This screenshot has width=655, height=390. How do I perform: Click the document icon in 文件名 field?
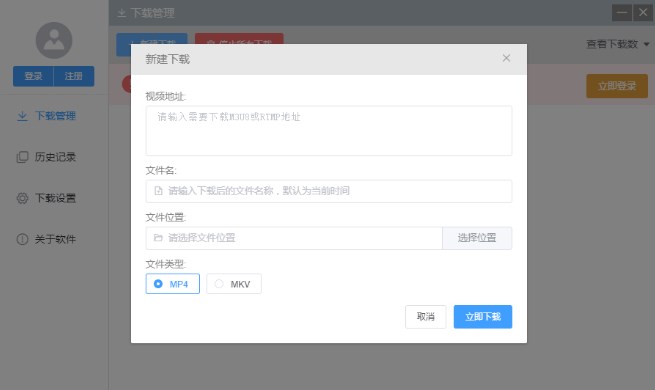click(158, 191)
